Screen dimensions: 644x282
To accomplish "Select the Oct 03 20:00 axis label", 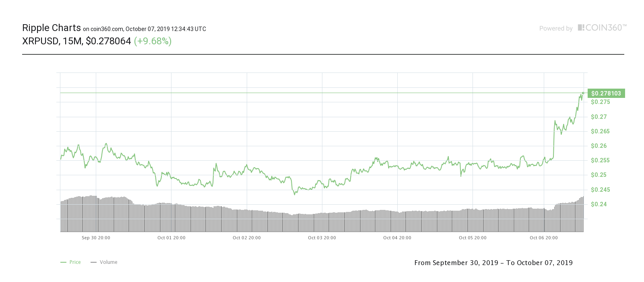I will coord(322,238).
